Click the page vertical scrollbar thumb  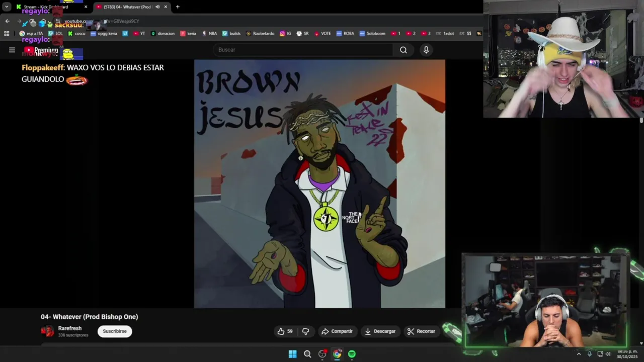tap(641, 120)
